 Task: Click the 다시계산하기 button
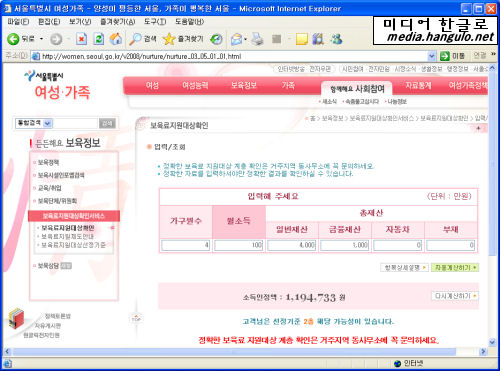click(455, 296)
